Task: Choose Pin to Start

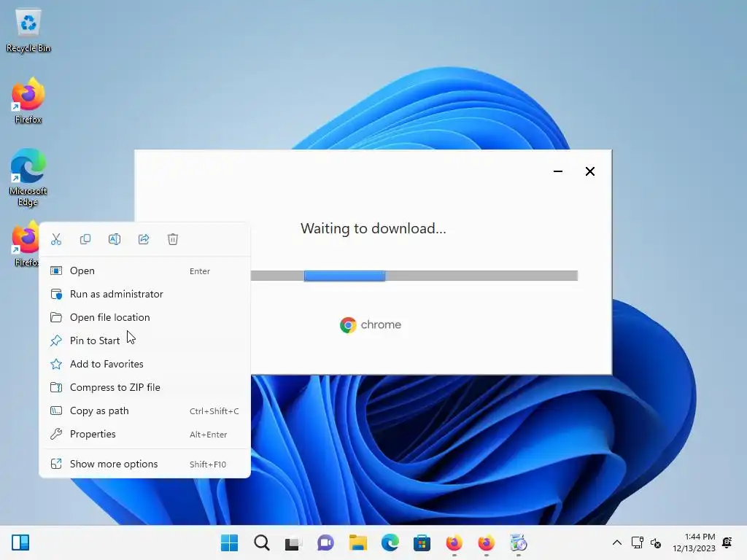Action: click(x=145, y=341)
